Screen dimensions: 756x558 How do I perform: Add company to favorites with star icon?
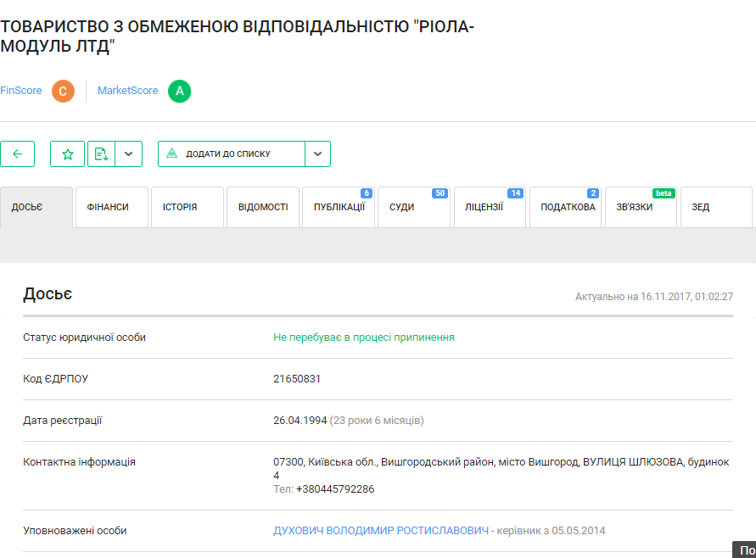[68, 153]
